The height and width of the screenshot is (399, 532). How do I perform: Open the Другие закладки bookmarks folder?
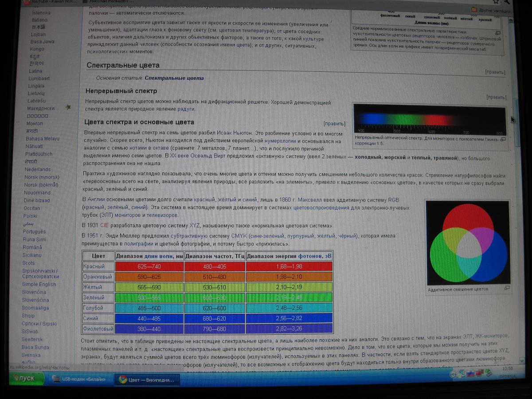click(x=490, y=9)
